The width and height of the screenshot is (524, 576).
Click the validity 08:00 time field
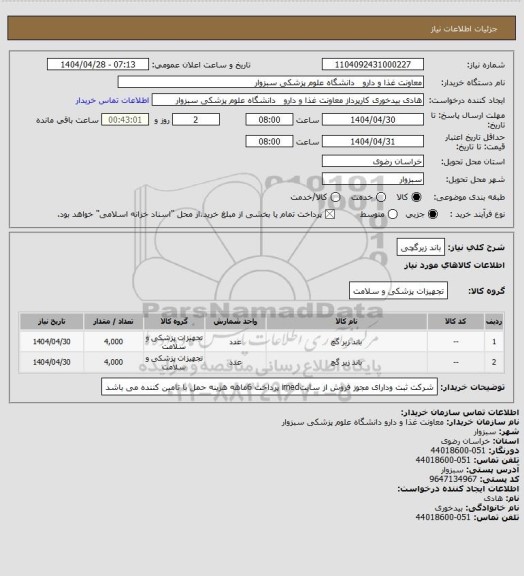pyautogui.click(x=269, y=141)
